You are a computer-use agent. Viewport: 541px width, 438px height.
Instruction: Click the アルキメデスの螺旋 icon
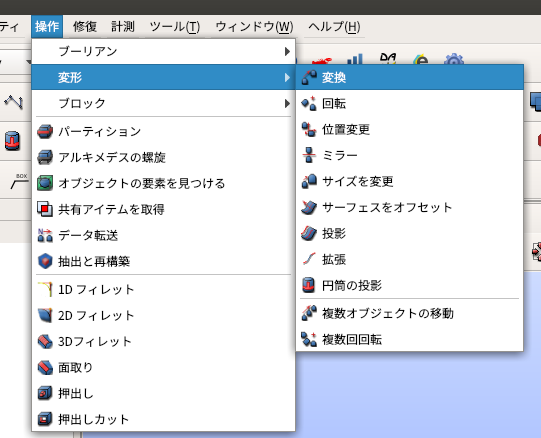pyautogui.click(x=45, y=157)
